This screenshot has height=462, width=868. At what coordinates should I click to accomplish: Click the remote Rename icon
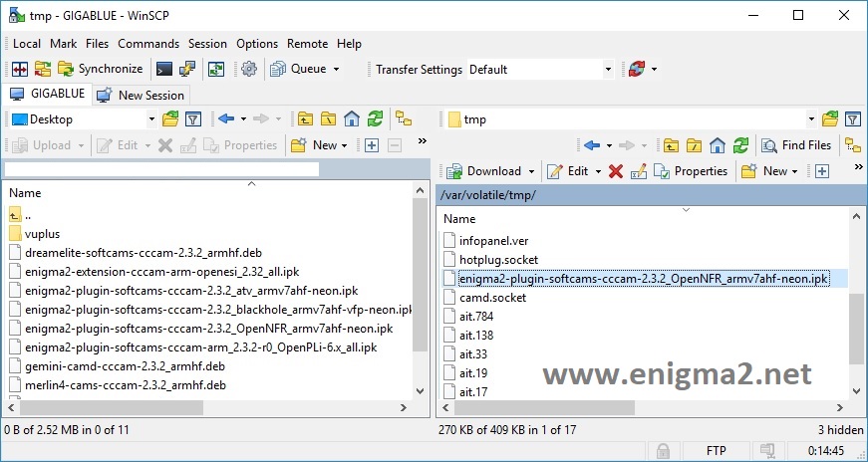tap(638, 171)
